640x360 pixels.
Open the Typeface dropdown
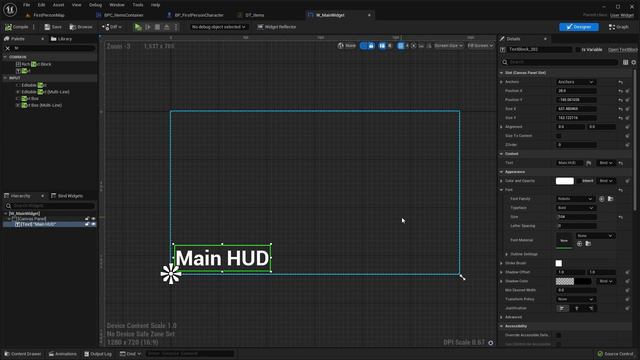(576, 208)
